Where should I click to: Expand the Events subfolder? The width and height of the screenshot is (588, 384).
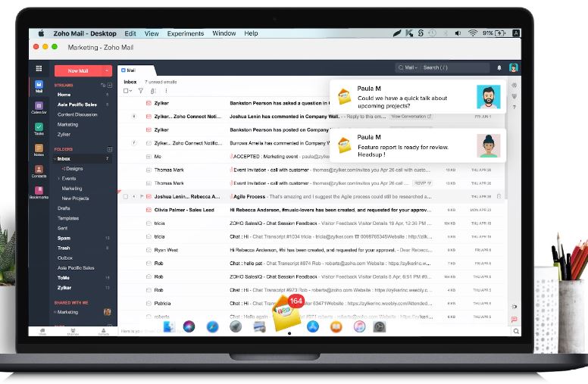(59, 179)
